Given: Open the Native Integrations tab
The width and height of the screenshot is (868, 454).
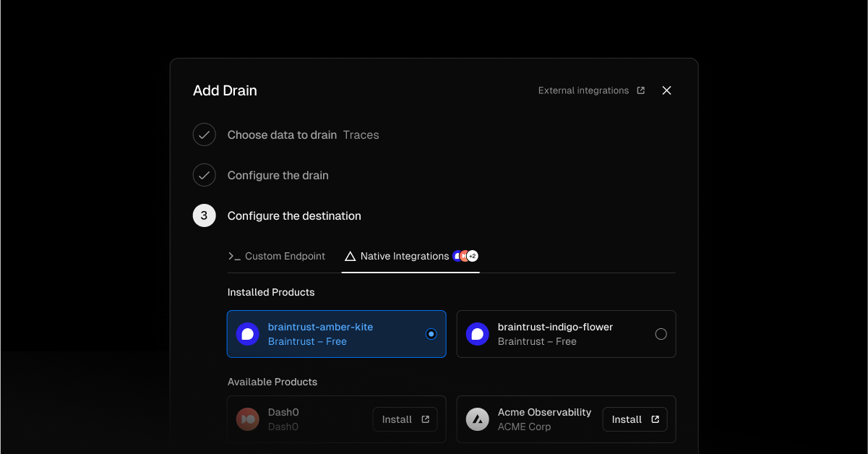Looking at the screenshot, I should click(x=403, y=256).
